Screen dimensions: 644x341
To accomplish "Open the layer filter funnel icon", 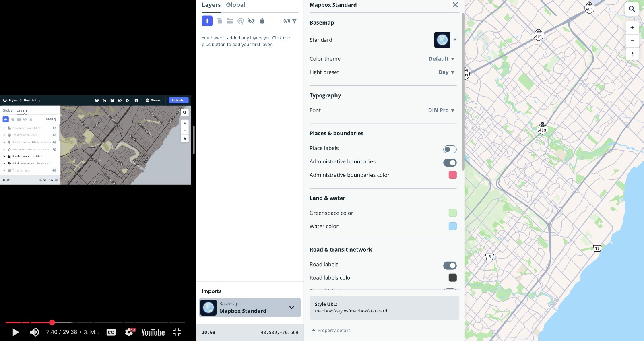I will (294, 21).
